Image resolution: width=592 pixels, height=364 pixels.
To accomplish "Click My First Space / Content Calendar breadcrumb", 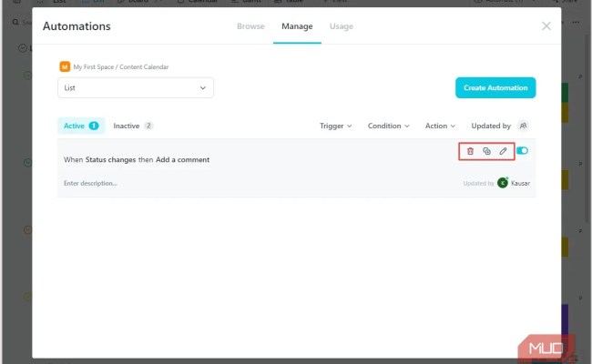I will pyautogui.click(x=121, y=67).
